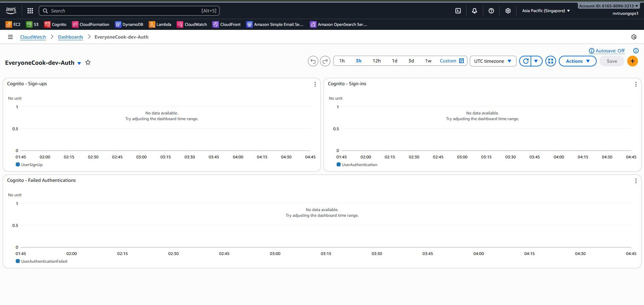Open the UTC timezone dropdown

(x=493, y=61)
